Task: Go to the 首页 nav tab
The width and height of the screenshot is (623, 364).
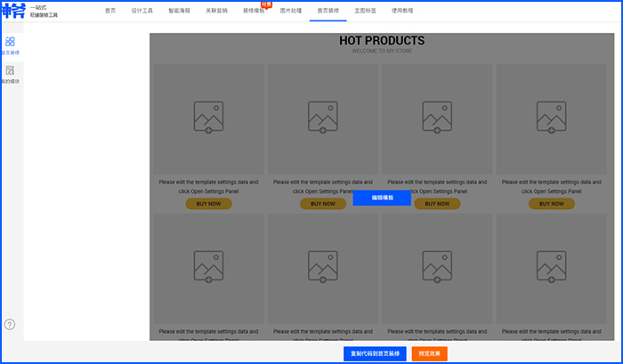Action: pyautogui.click(x=110, y=11)
